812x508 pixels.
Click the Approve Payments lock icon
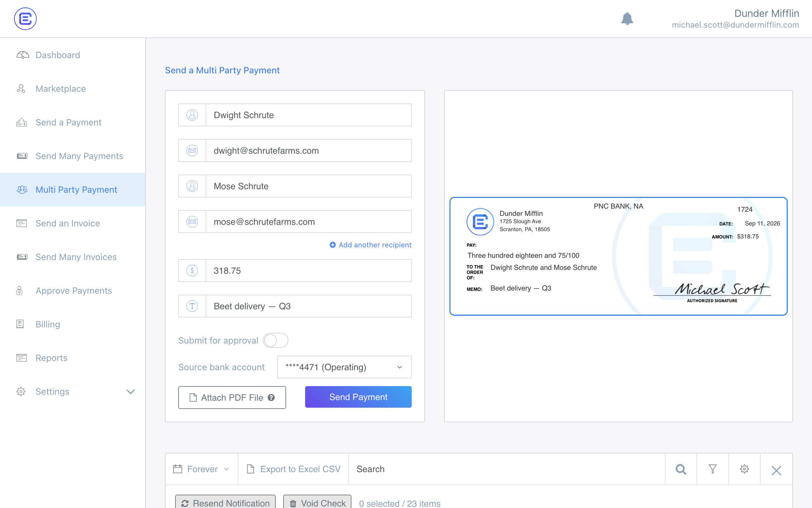[19, 290]
